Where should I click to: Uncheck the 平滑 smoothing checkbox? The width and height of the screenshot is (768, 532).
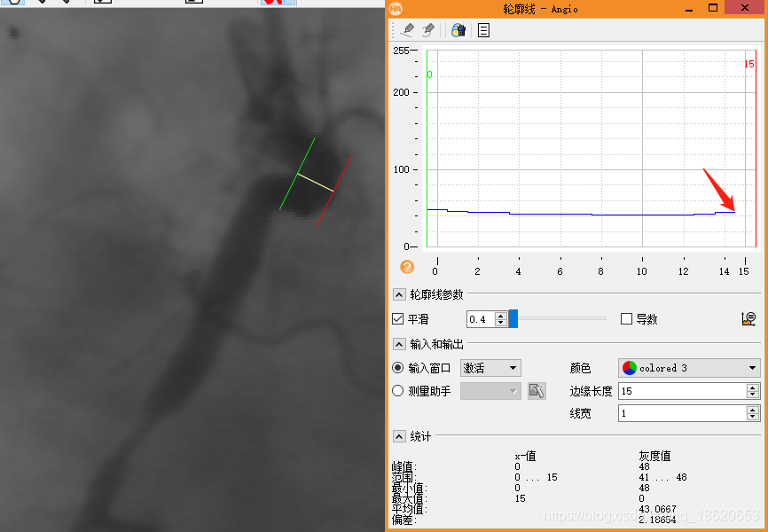coord(396,319)
